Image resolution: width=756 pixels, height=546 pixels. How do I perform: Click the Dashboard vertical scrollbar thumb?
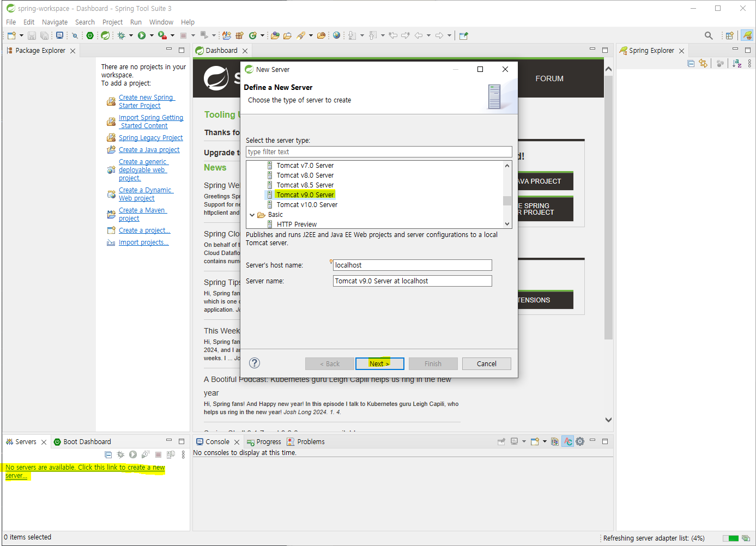[608, 207]
